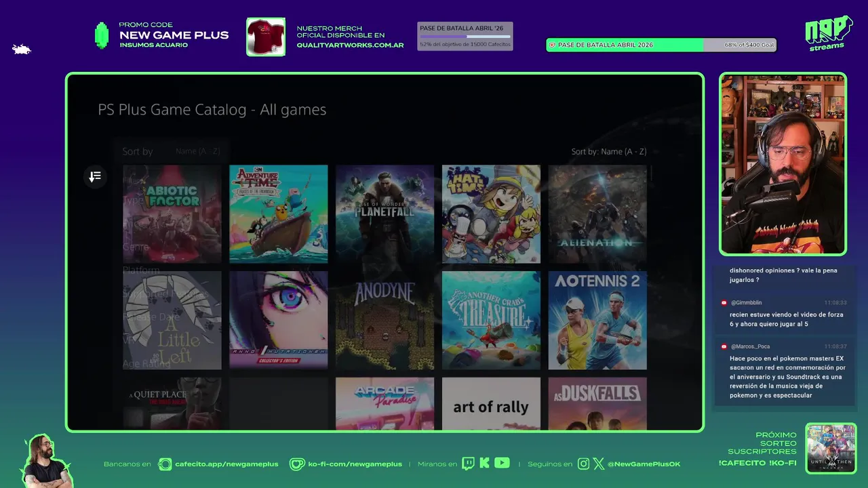The width and height of the screenshot is (868, 488).
Task: Select the A Quiet Place game tile
Action: pyautogui.click(x=172, y=404)
